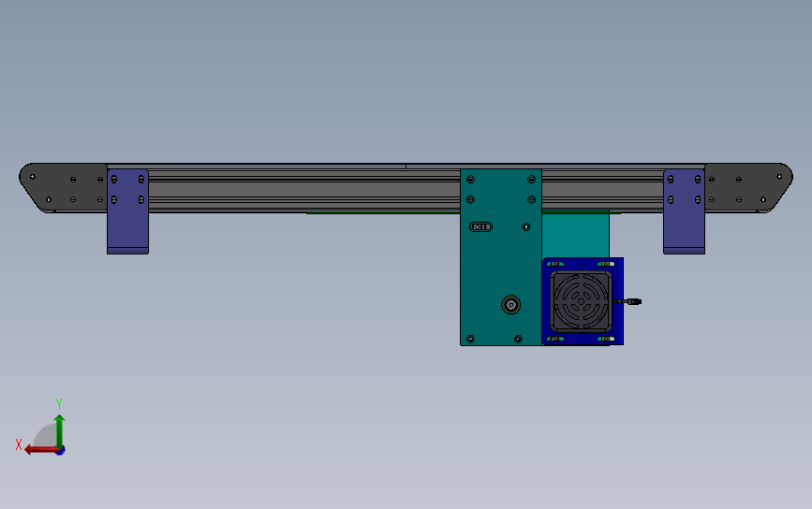Screen dimensions: 812x509
Task: Click the round shaft hole on teal plate
Action: pos(511,305)
